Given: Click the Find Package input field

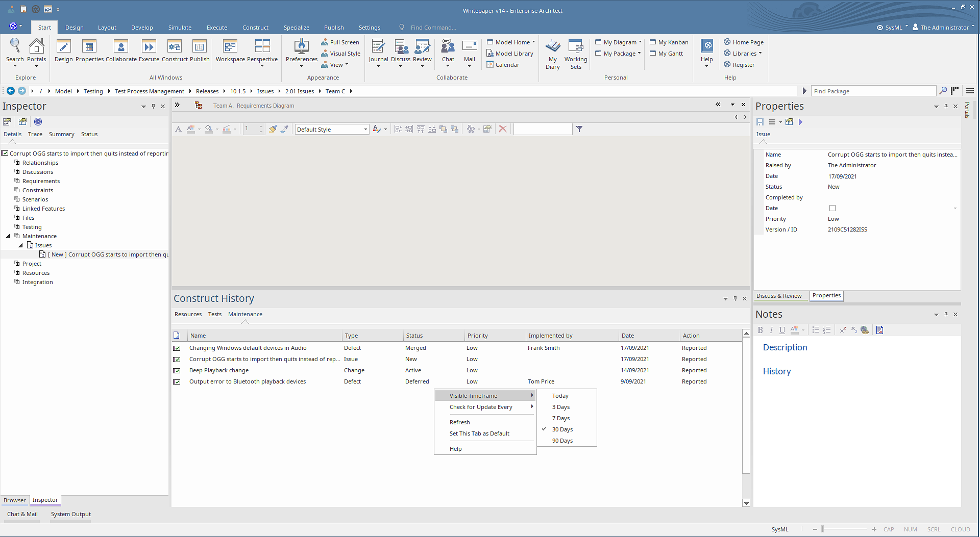Looking at the screenshot, I should click(873, 91).
